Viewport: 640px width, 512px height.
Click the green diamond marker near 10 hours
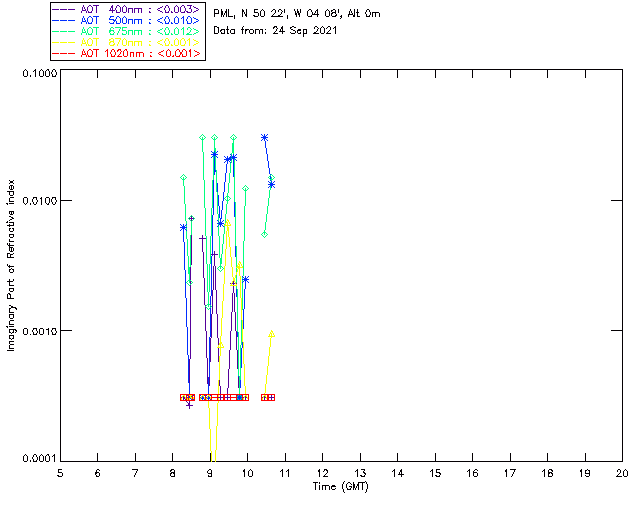tap(246, 188)
